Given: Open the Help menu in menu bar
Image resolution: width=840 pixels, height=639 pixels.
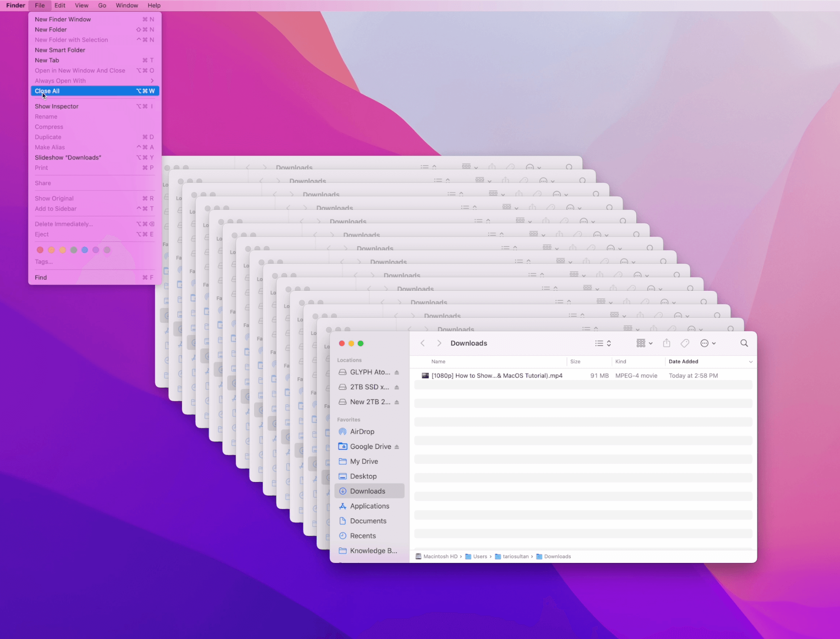Looking at the screenshot, I should (154, 5).
